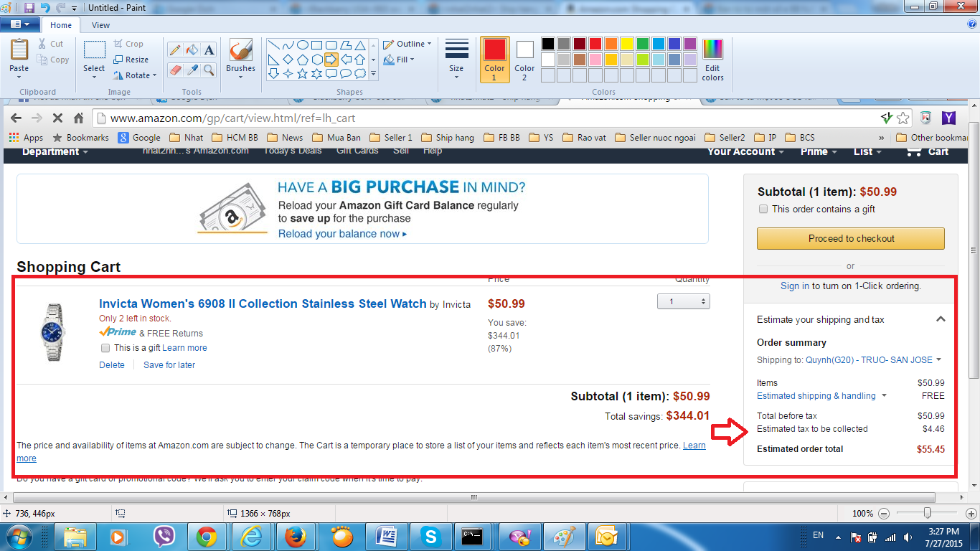
Task: Open the Paint file menu button
Action: pyautogui.click(x=20, y=24)
